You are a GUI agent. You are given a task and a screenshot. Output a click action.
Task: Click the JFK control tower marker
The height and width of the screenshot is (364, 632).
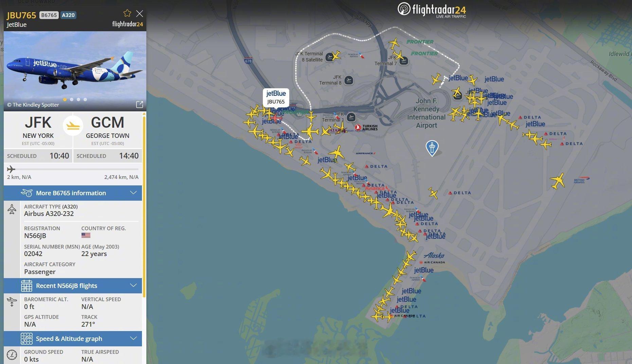pos(432,148)
